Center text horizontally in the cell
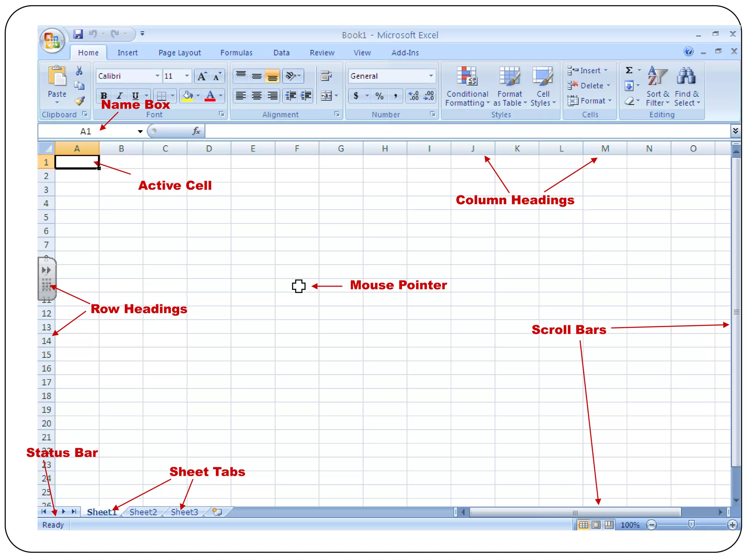Screen dimensions: 747x560 pos(256,96)
